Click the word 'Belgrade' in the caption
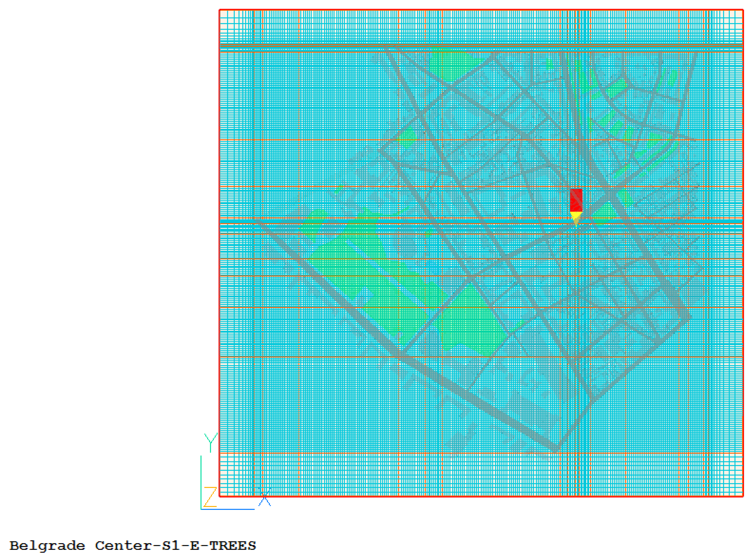752x560 pixels. tap(47, 546)
